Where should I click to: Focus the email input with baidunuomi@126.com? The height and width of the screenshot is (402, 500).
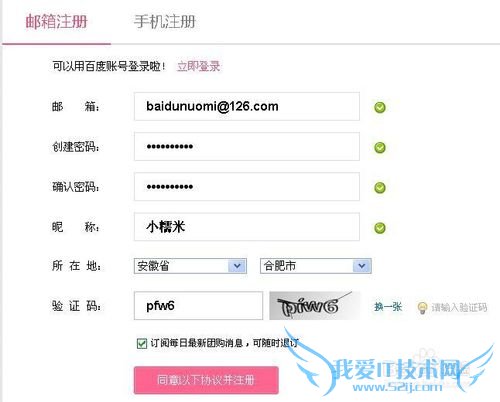pyautogui.click(x=247, y=107)
